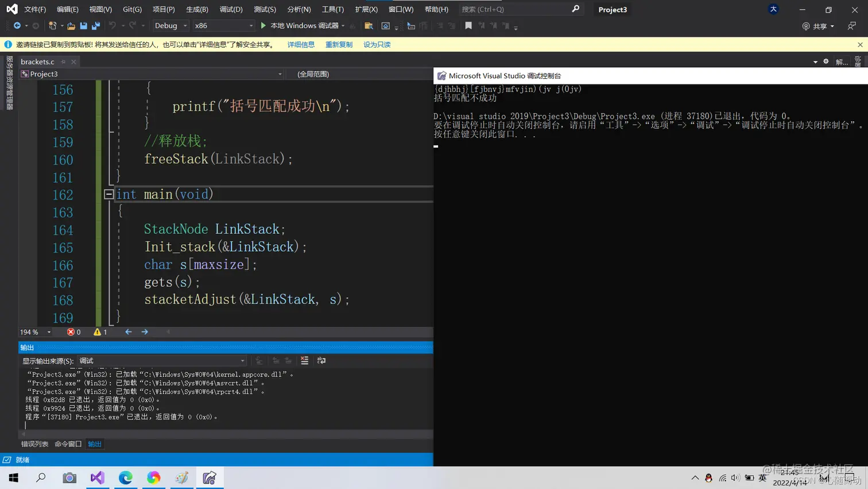The image size is (868, 489).
Task: Open the 视图(V) menu
Action: (100, 9)
